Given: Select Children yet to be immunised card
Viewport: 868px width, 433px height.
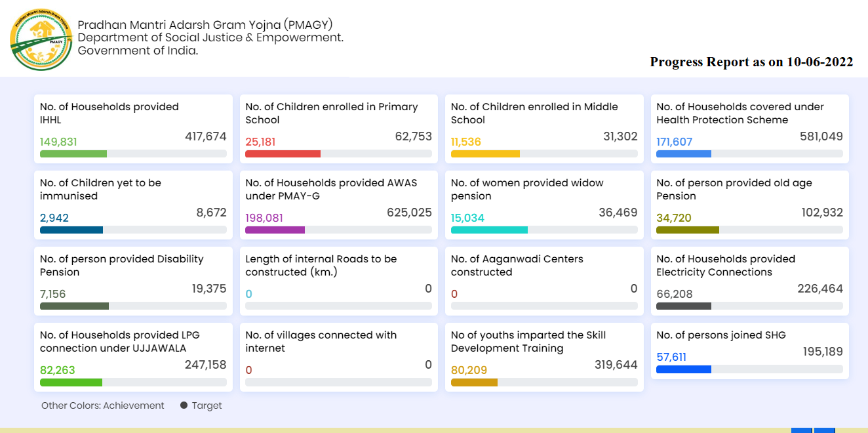Looking at the screenshot, I should pos(133,205).
